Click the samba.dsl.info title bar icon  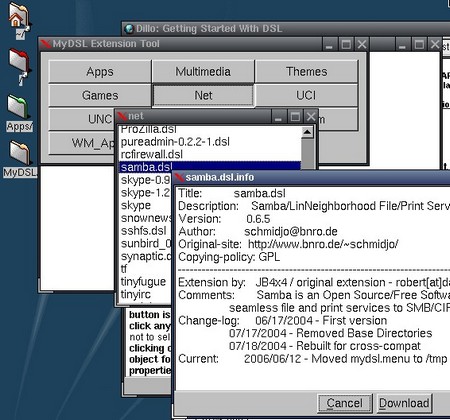coord(179,178)
